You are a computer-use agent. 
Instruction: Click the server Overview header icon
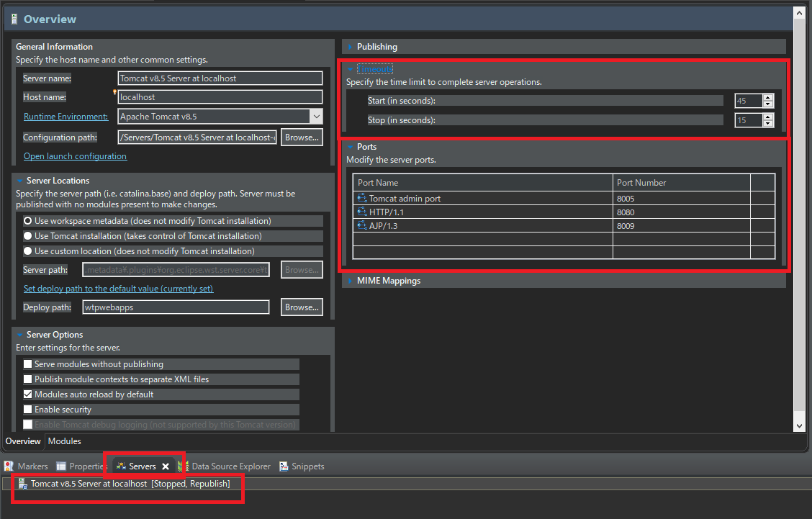[x=14, y=19]
